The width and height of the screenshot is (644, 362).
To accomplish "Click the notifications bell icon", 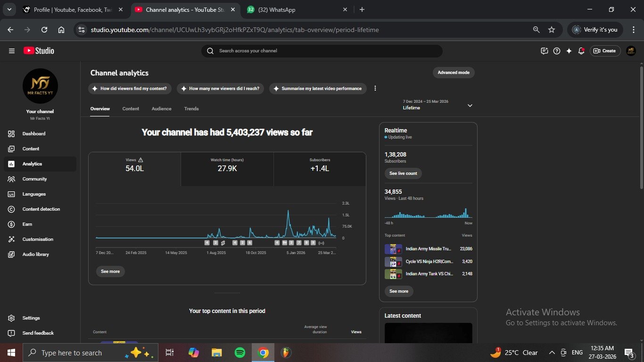I will point(581,51).
